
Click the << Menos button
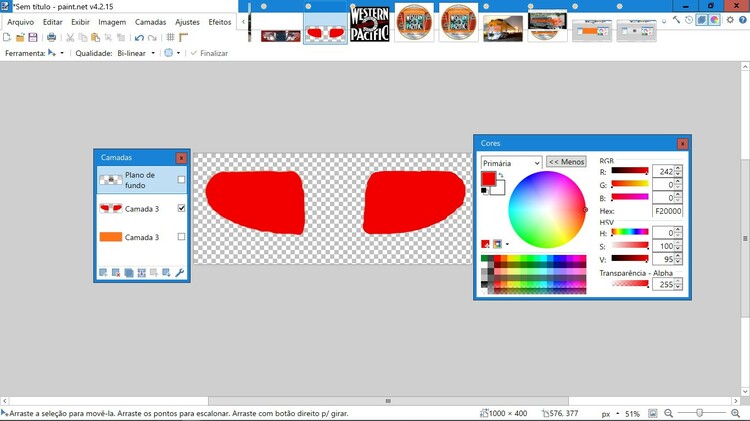[x=566, y=162]
